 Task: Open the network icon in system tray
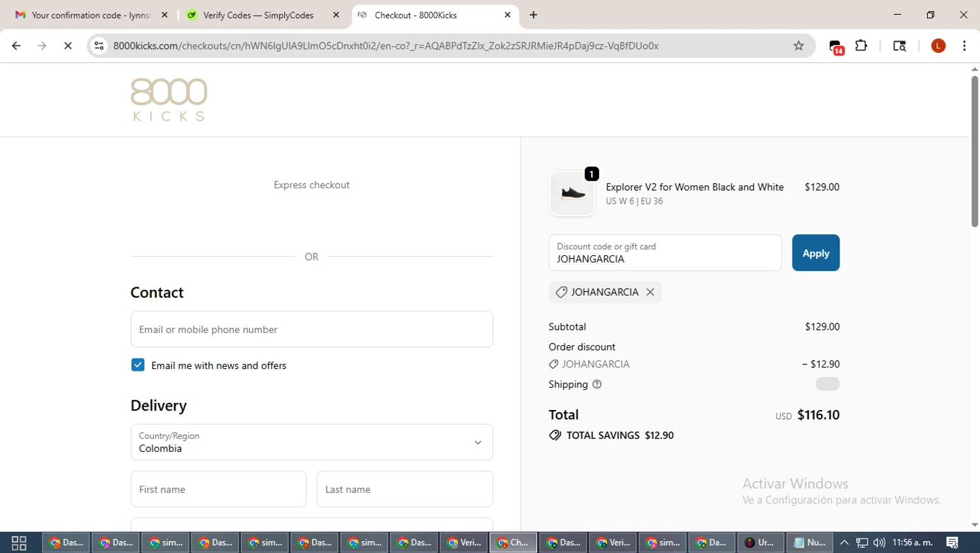point(862,543)
